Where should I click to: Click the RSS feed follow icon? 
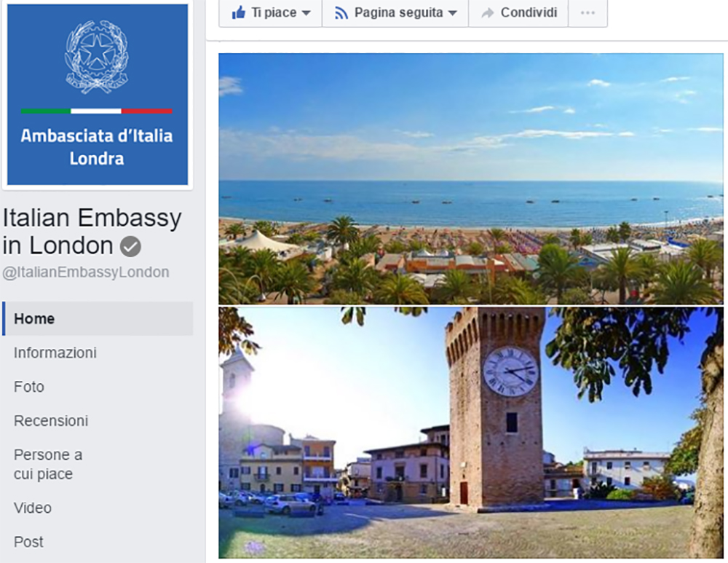click(x=341, y=13)
